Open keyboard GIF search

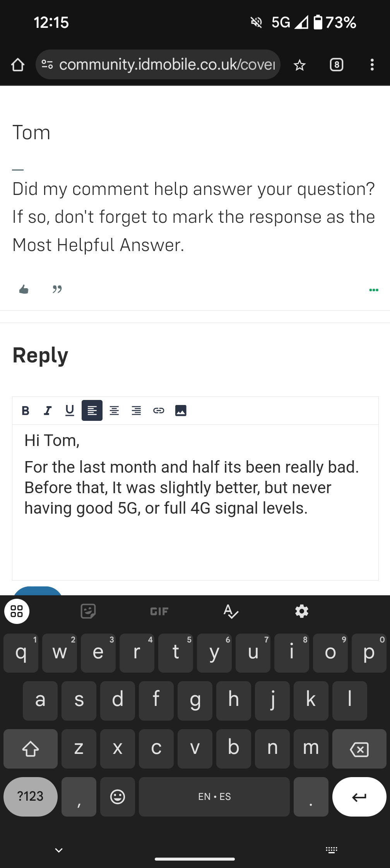point(159,611)
